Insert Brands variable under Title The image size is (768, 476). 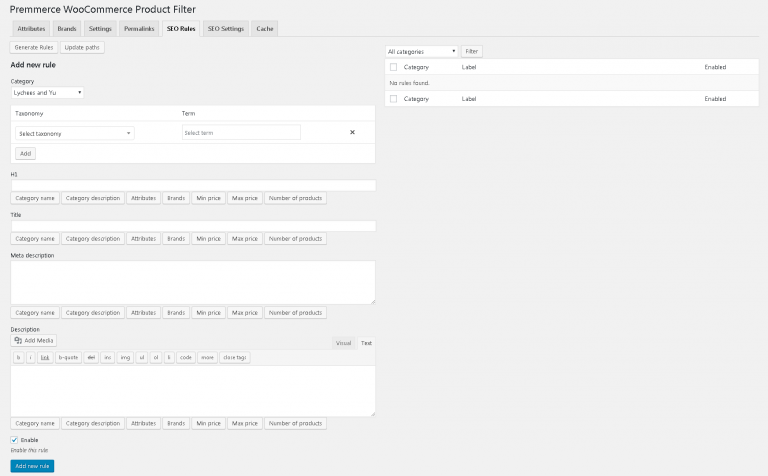[x=176, y=239]
